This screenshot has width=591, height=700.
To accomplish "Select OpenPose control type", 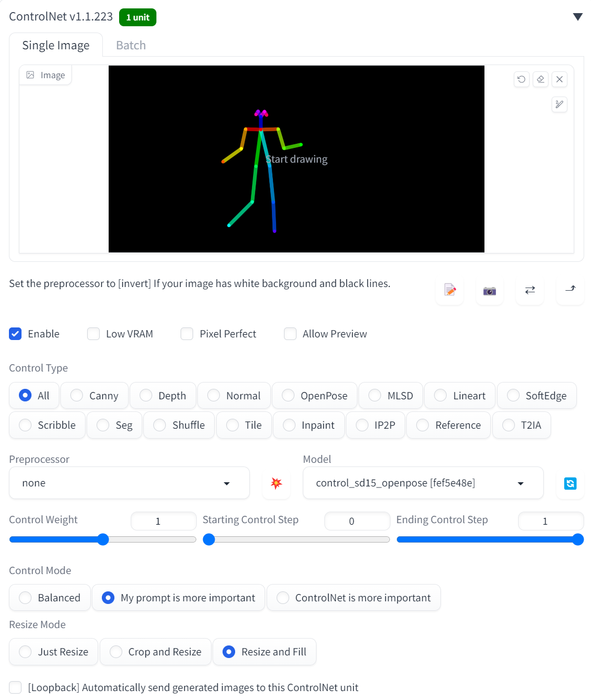I will pos(315,396).
